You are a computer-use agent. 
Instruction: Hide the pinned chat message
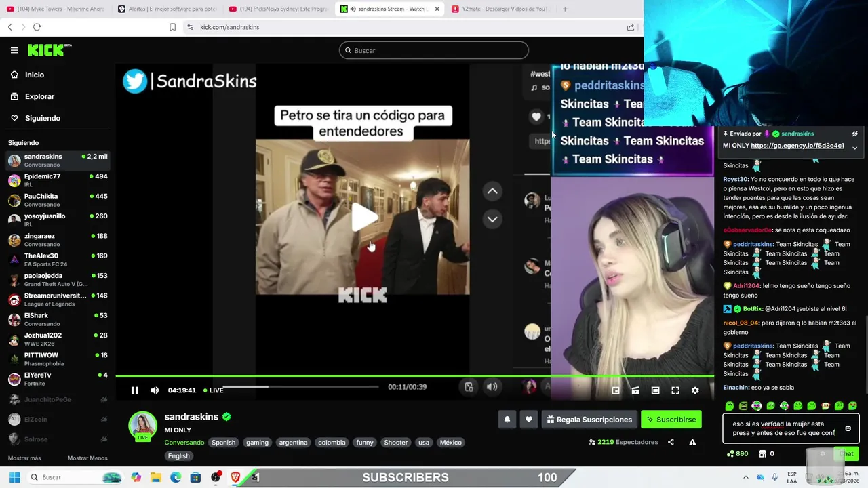tap(854, 134)
